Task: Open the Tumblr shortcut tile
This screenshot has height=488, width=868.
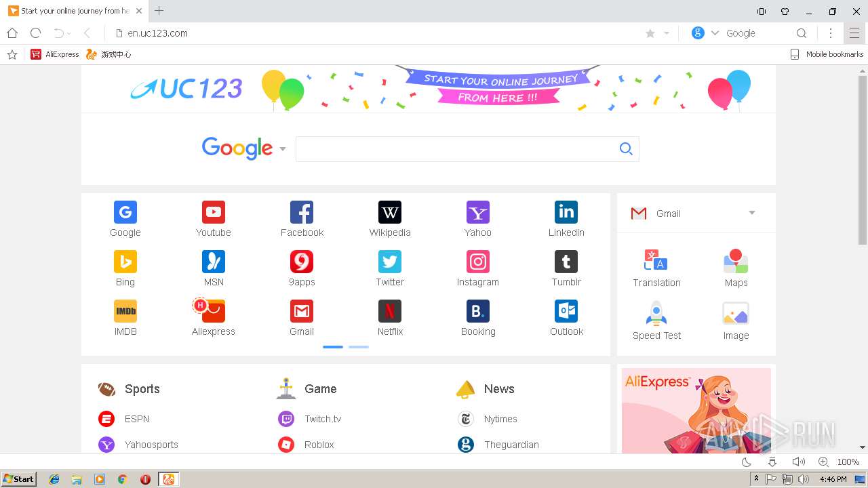Action: (x=566, y=268)
